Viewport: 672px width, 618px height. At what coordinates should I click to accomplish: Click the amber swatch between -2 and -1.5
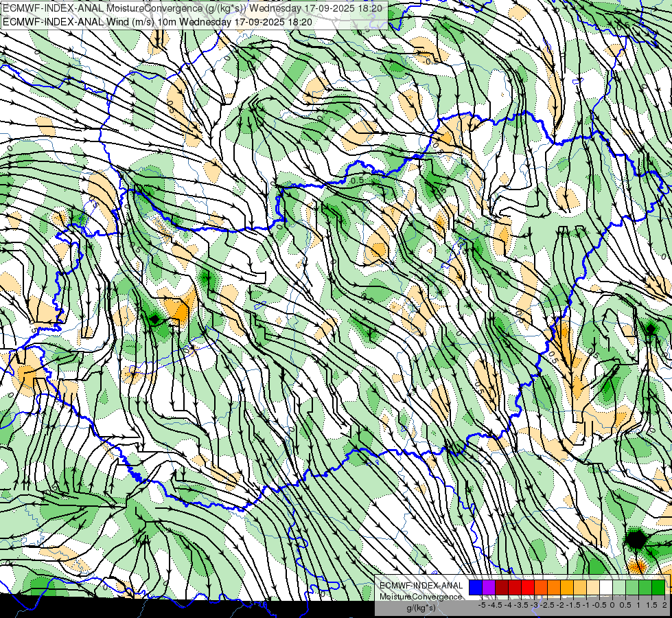pyautogui.click(x=567, y=588)
